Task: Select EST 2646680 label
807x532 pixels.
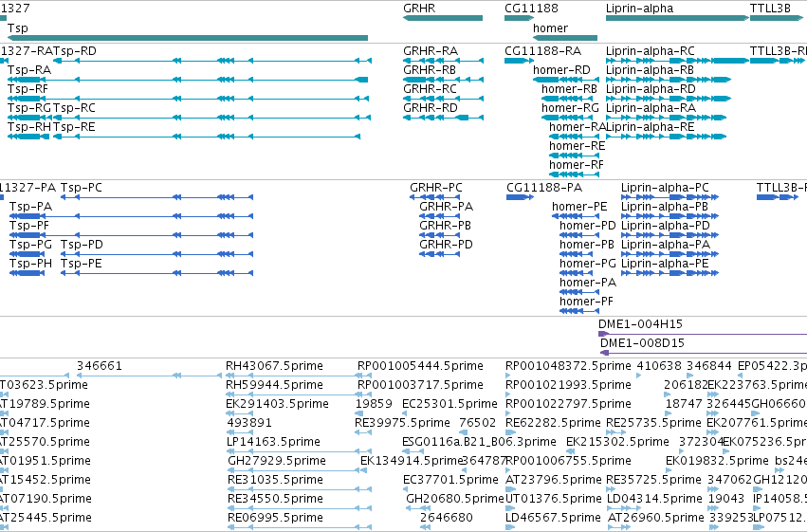Action: [447, 519]
